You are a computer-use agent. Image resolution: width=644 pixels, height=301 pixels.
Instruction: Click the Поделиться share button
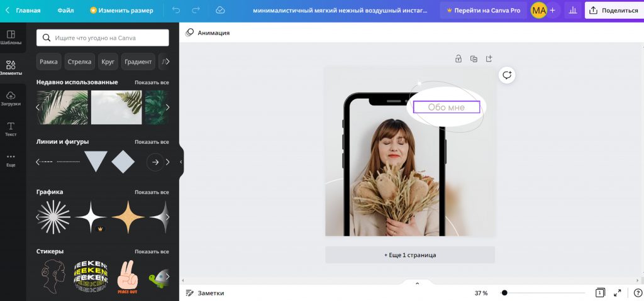pyautogui.click(x=614, y=10)
